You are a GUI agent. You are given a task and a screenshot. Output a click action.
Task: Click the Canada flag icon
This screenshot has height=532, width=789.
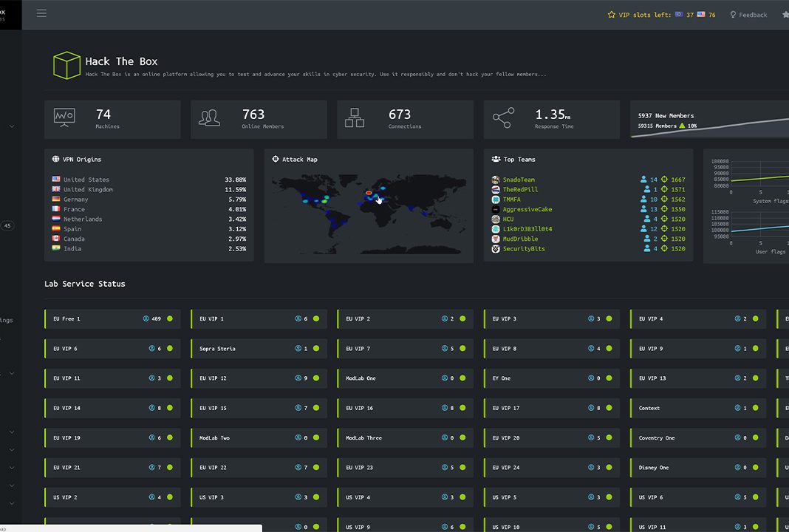56,239
